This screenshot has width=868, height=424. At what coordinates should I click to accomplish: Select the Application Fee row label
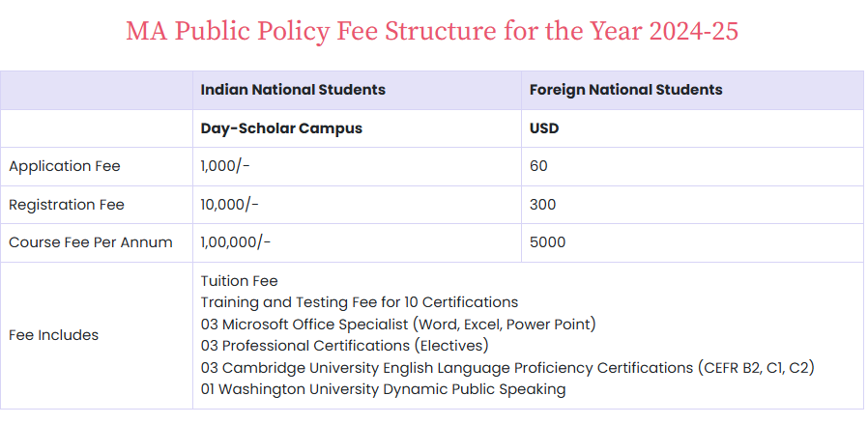65,166
